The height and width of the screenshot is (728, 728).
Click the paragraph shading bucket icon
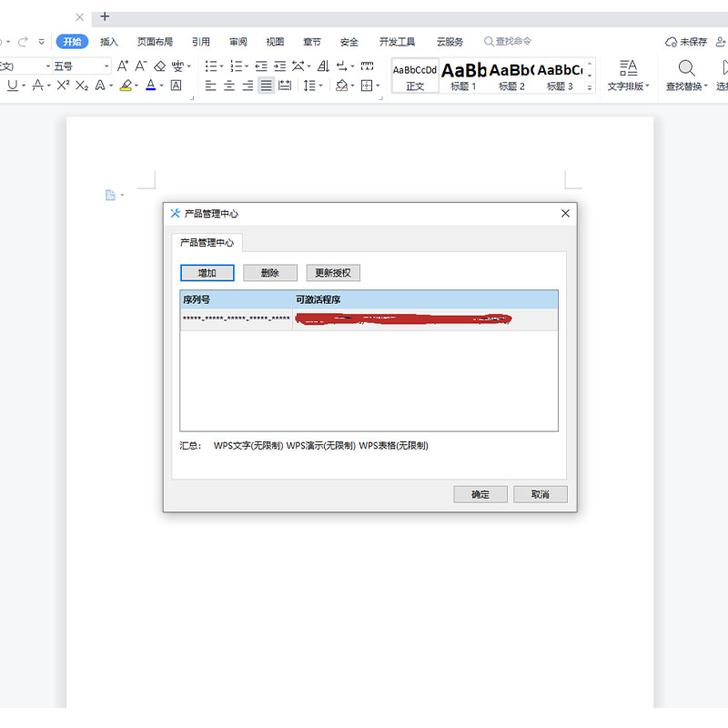(342, 86)
